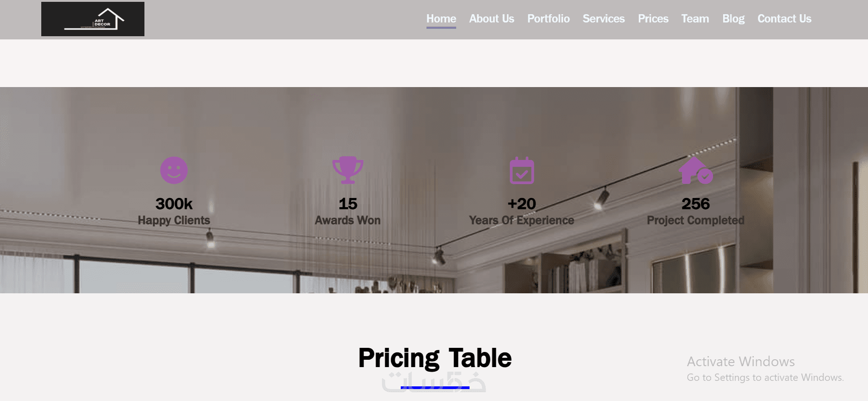The height and width of the screenshot is (401, 868).
Task: Click the Years Of Experience label
Action: pyautogui.click(x=521, y=220)
